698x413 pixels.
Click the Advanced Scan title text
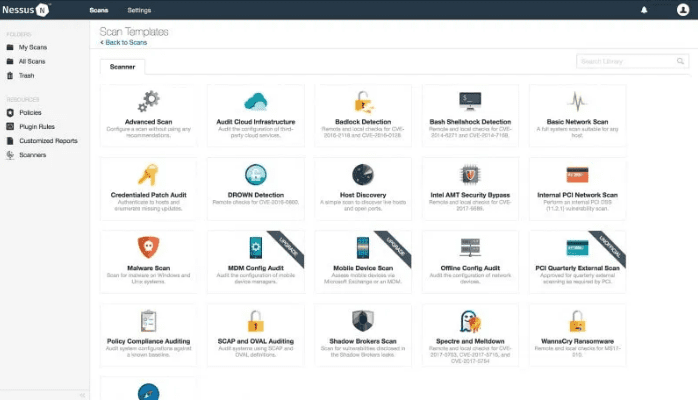pos(148,122)
